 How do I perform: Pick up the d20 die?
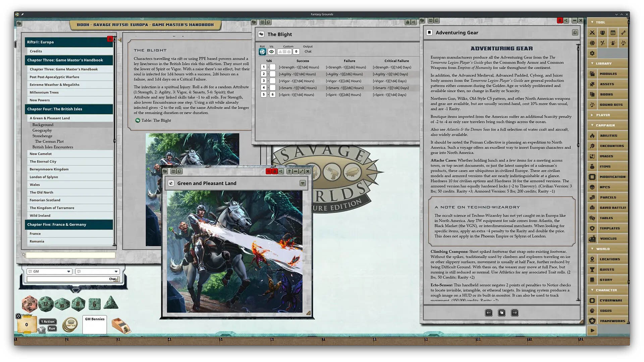point(30,304)
